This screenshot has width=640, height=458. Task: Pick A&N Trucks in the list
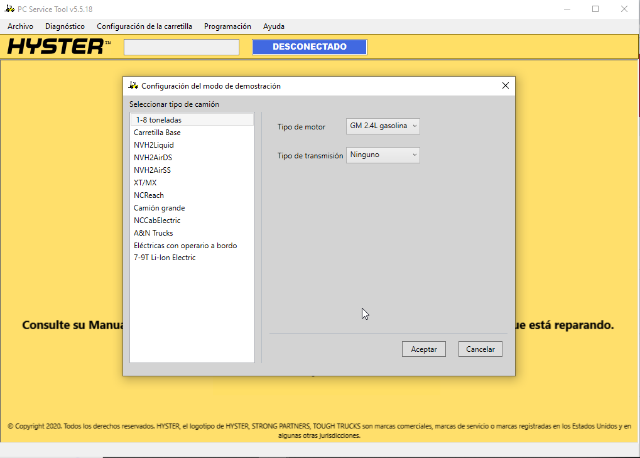pyautogui.click(x=153, y=233)
